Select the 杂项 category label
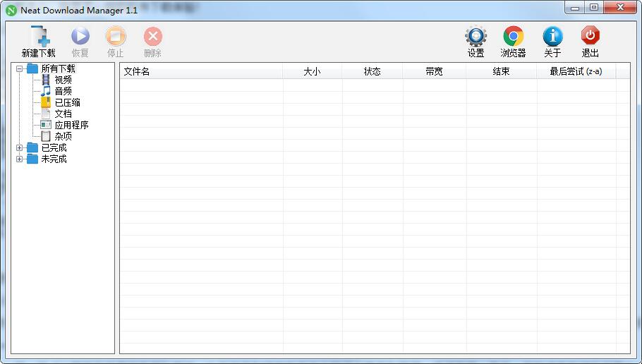This screenshot has height=364, width=642. pos(63,136)
